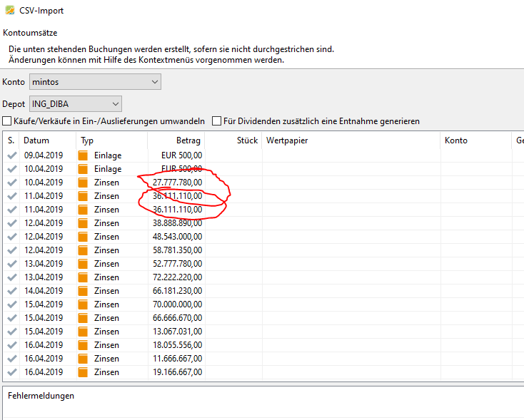Click the status checkmark for the 48.543.000,00 row
This screenshot has height=420, width=524.
click(11, 237)
